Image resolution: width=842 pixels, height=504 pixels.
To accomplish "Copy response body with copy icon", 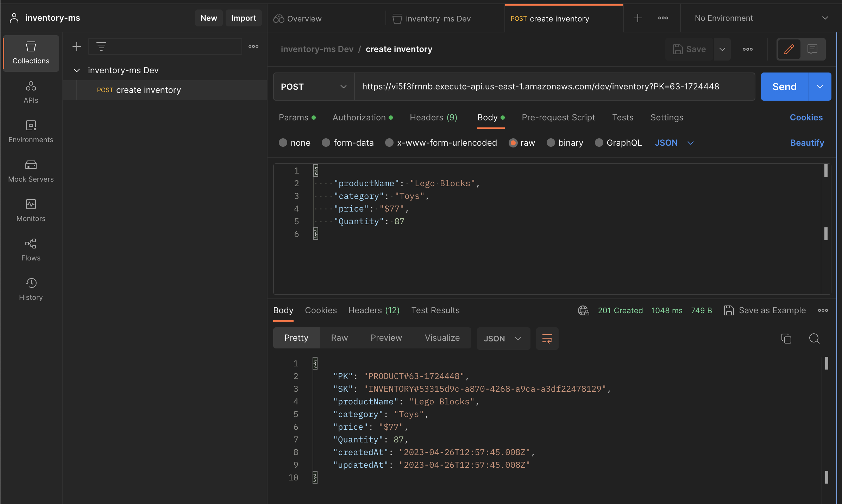I will coord(786,339).
